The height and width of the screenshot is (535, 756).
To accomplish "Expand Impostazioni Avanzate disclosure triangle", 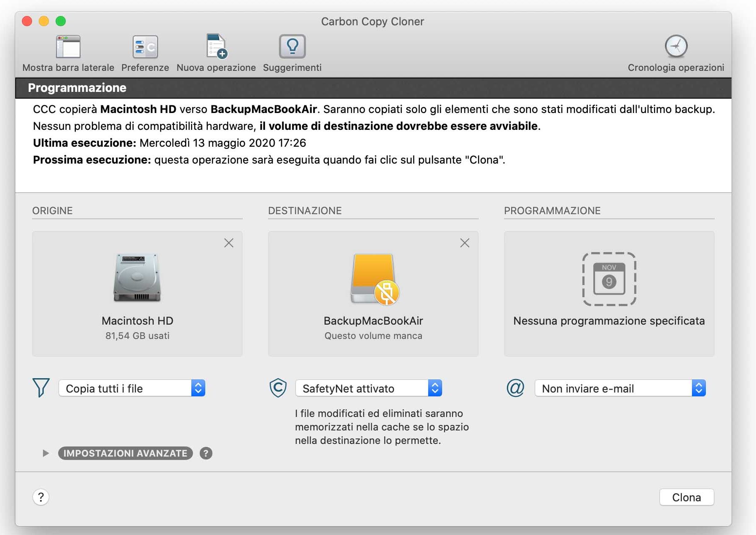I will pos(46,453).
